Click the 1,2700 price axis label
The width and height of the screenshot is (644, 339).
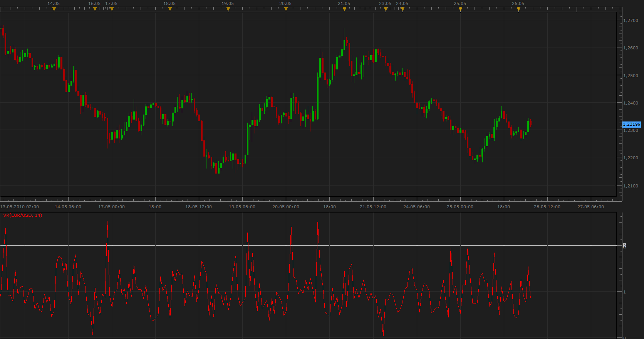(x=631, y=20)
